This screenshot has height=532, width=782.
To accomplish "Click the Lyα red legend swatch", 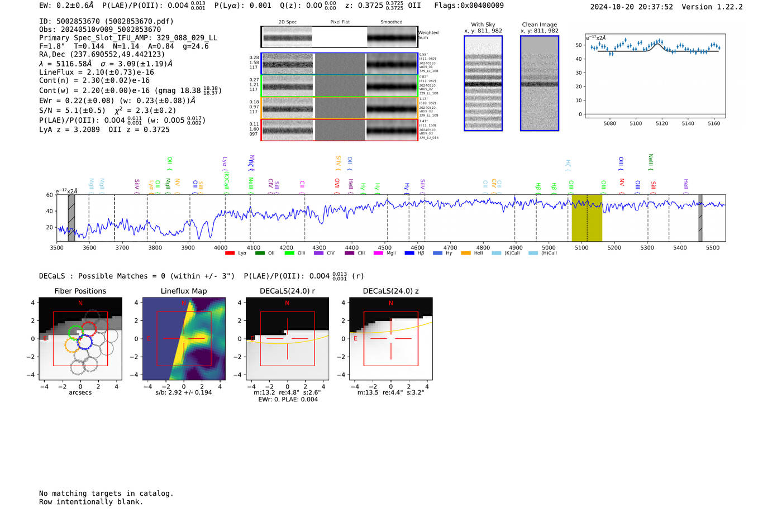I will (x=230, y=253).
